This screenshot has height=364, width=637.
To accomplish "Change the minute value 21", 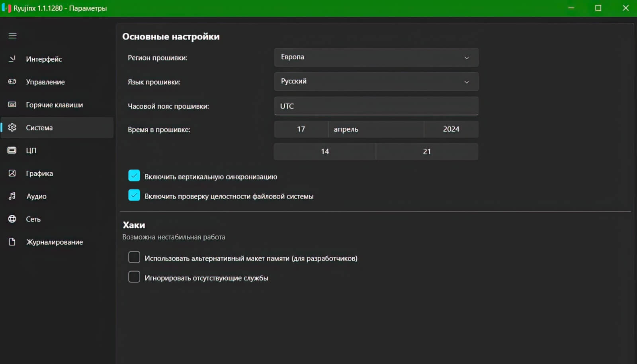I will pos(427,152).
